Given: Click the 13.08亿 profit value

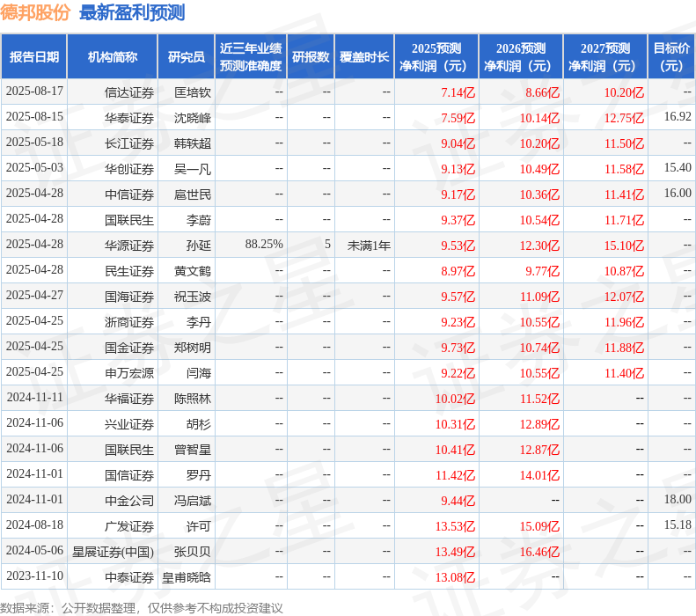Looking at the screenshot, I should (455, 577).
